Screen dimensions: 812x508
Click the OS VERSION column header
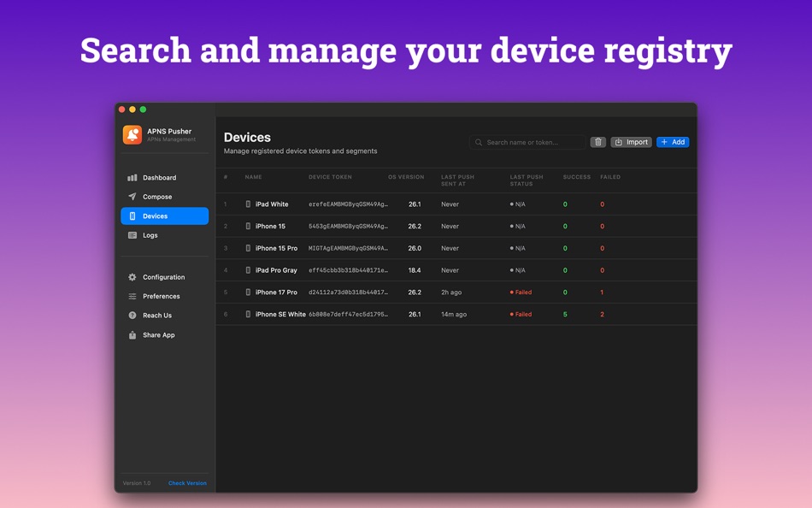tap(406, 177)
